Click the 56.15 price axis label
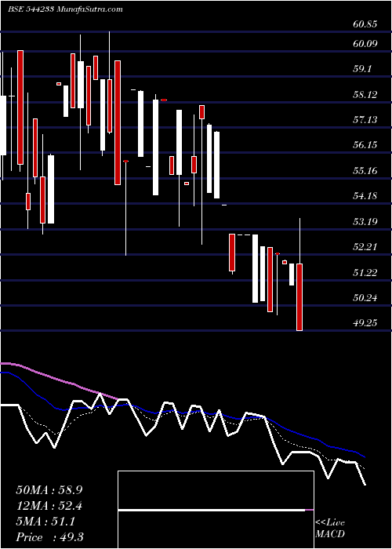392x549 pixels. [365, 145]
